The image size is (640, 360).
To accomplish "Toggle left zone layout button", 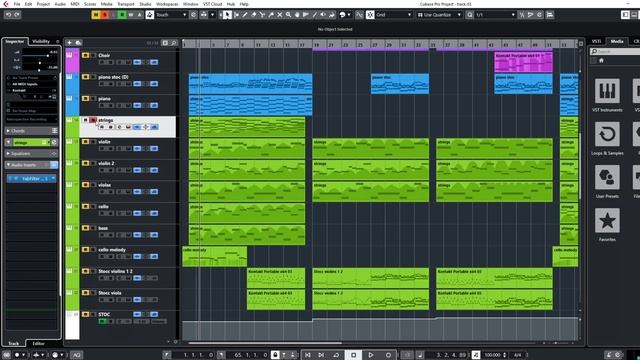I will pyautogui.click(x=625, y=15).
